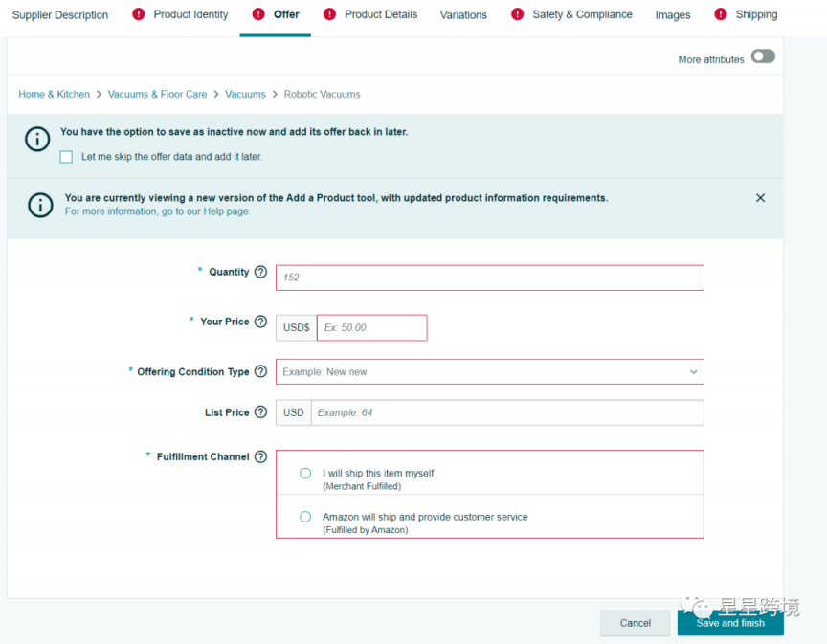The height and width of the screenshot is (644, 827).
Task: Click the Home & Kitchen breadcrumb
Action: 54,94
